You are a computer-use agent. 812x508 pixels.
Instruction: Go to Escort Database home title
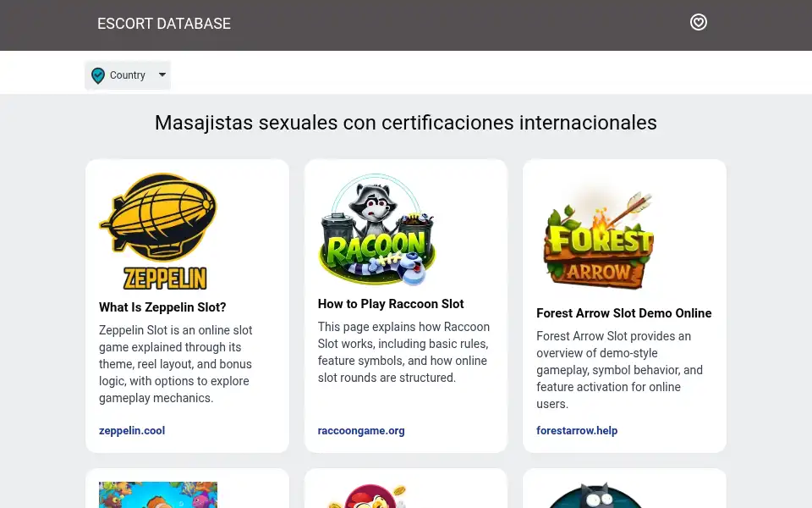164,24
